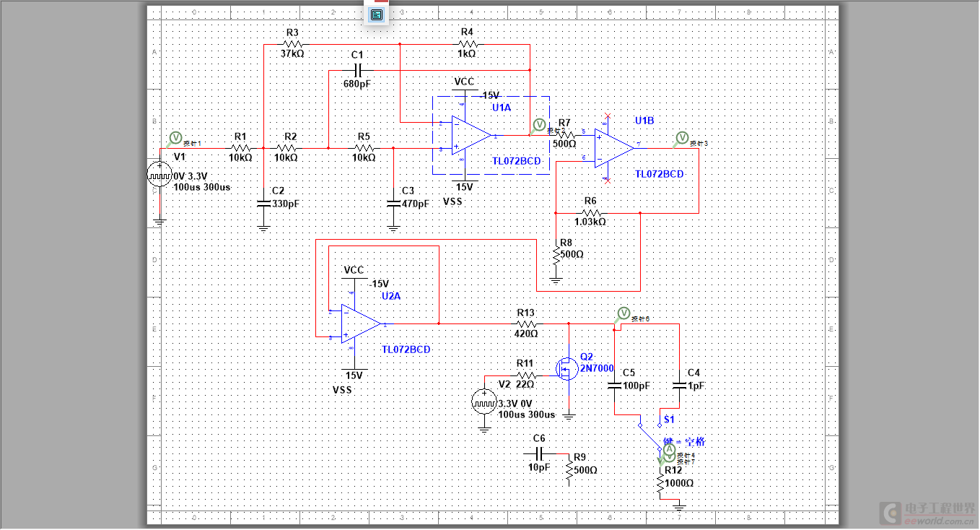Click the current probe above R12
The width and height of the screenshot is (980, 530).
point(668,450)
